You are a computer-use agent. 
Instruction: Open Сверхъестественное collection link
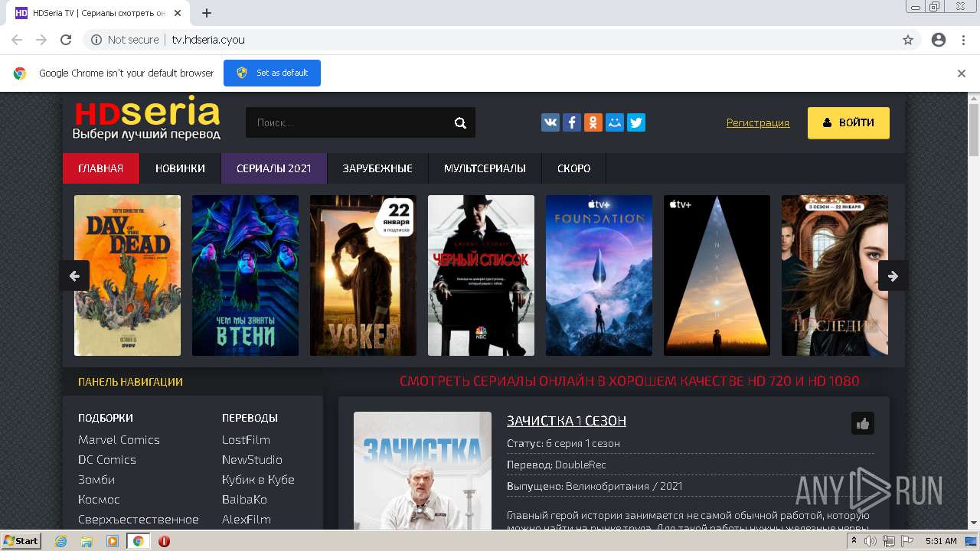pyautogui.click(x=139, y=520)
